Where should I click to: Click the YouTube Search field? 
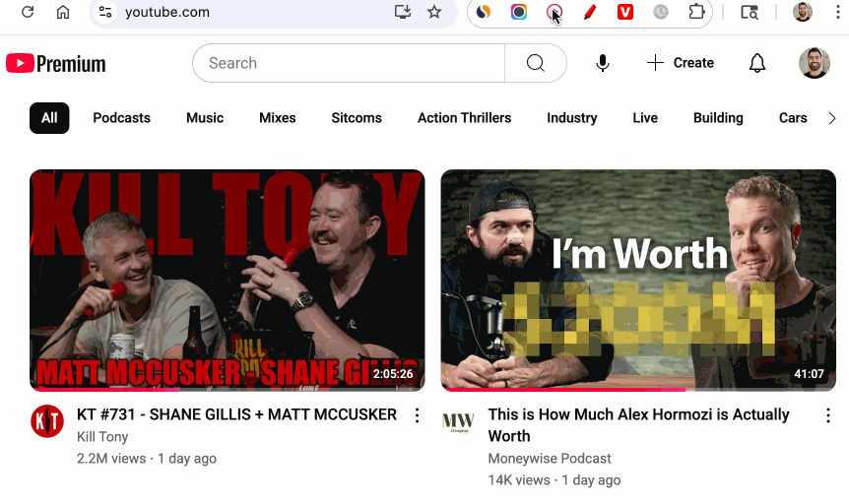pyautogui.click(x=348, y=63)
